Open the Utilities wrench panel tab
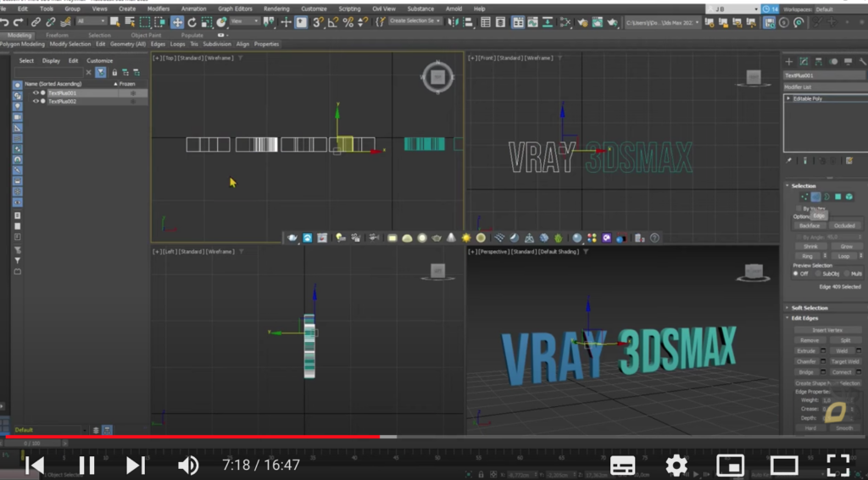Viewport: 868px width, 480px height. 862,61
